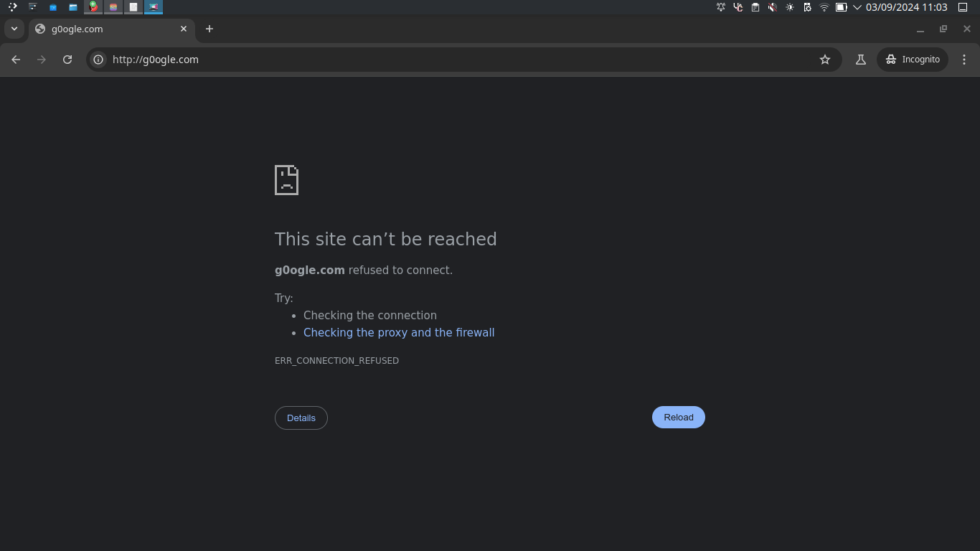Open the screen brightness tray icon

coord(790,7)
